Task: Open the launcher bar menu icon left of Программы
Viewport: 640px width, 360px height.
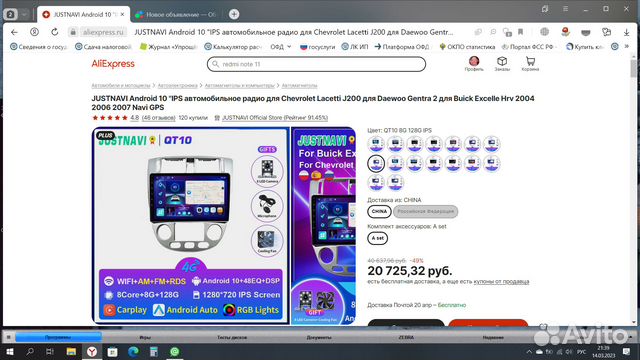Action: point(8,337)
